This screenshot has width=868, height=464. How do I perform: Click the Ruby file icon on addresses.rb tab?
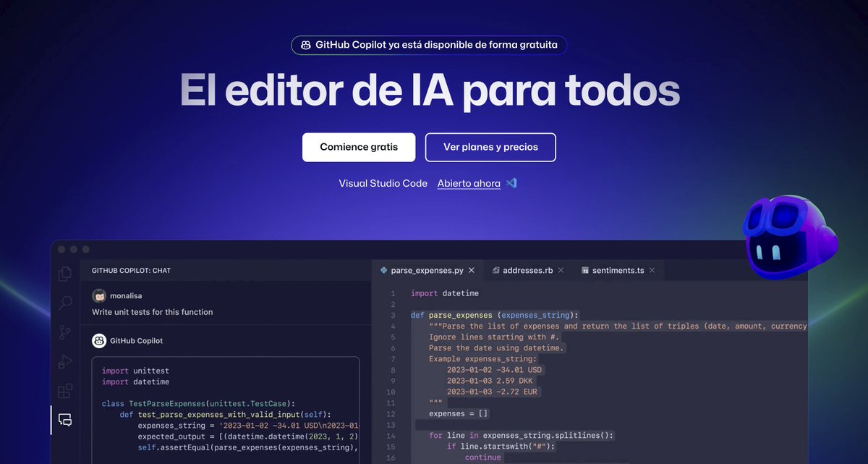tap(495, 270)
